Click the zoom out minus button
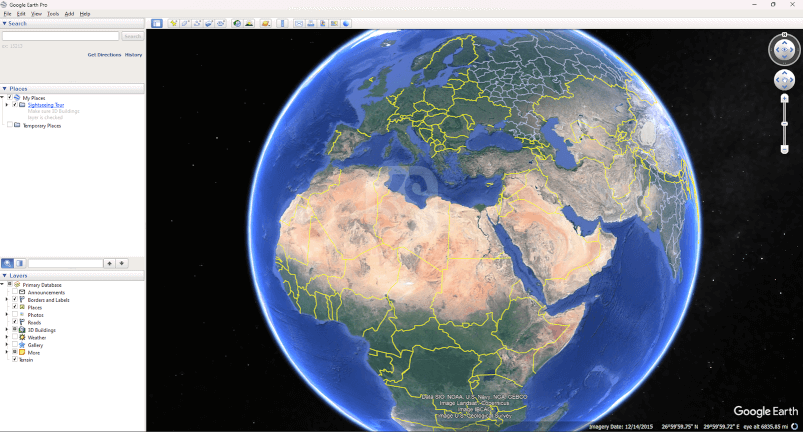This screenshot has width=803, height=432. [784, 149]
